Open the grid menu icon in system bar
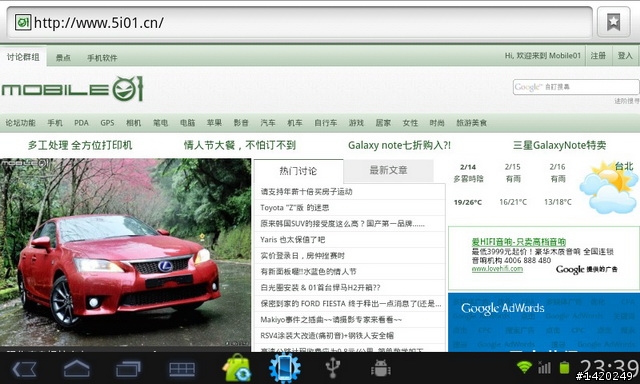This screenshot has height=384, width=640. tap(182, 369)
